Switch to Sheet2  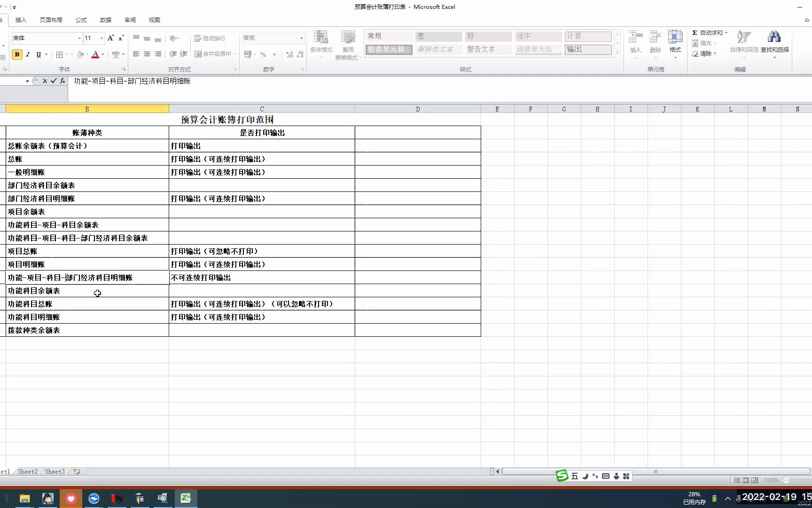(27, 471)
